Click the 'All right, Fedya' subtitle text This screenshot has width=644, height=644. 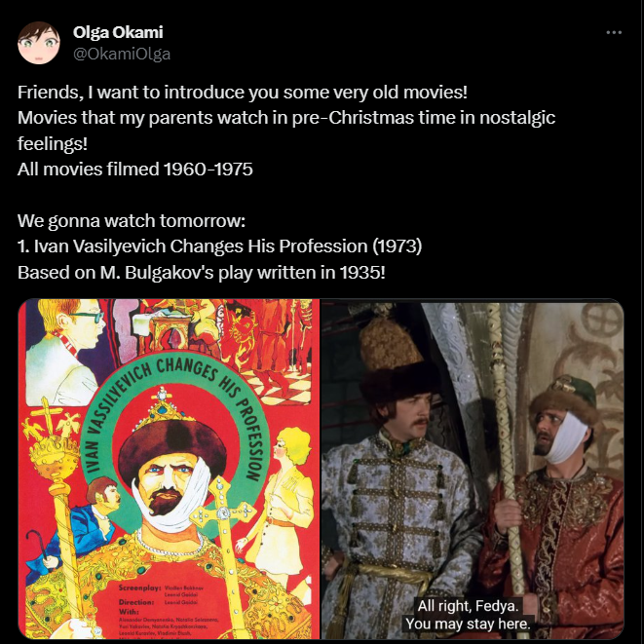point(468,615)
